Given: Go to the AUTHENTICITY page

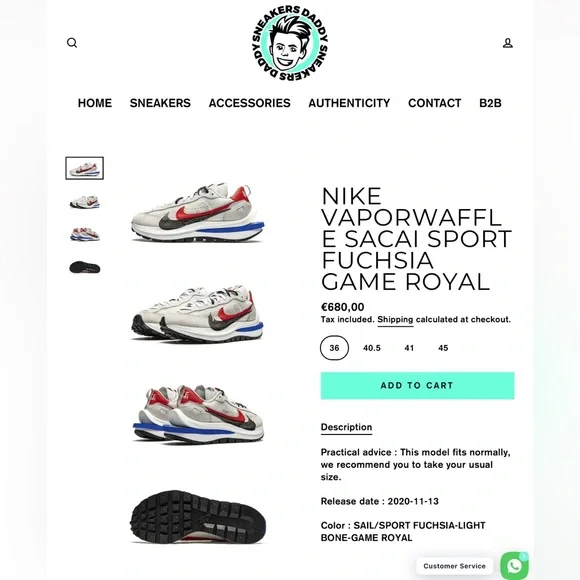Looking at the screenshot, I should 349,103.
